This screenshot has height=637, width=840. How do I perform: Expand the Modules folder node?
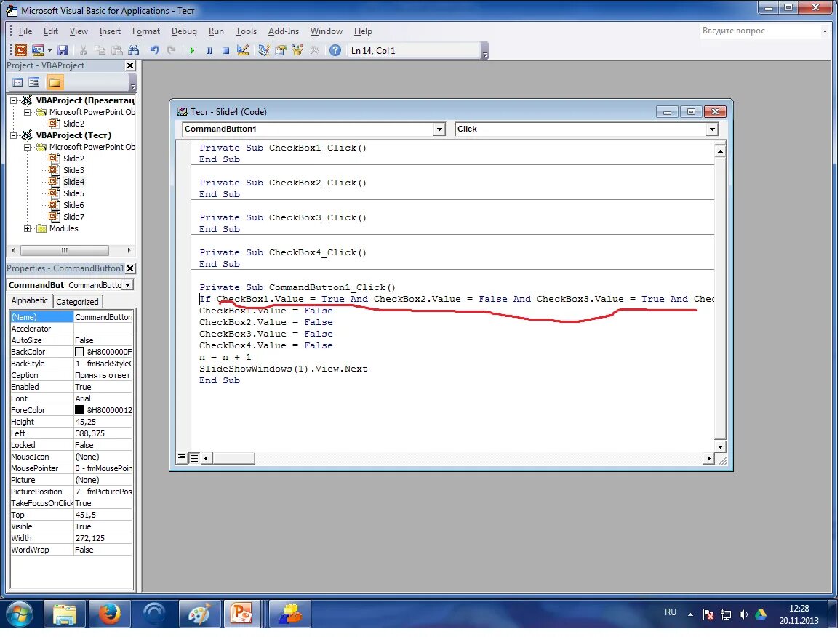pyautogui.click(x=28, y=229)
